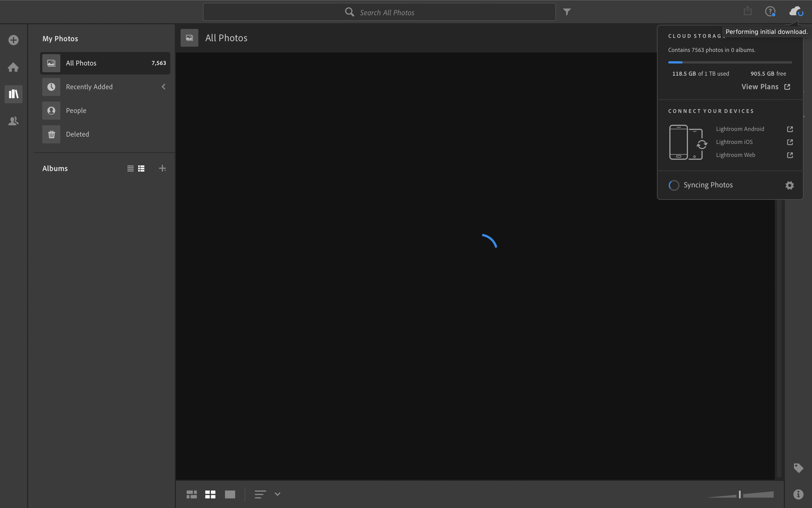The height and width of the screenshot is (508, 812).
Task: Switch to Square Grid view
Action: pyautogui.click(x=210, y=494)
